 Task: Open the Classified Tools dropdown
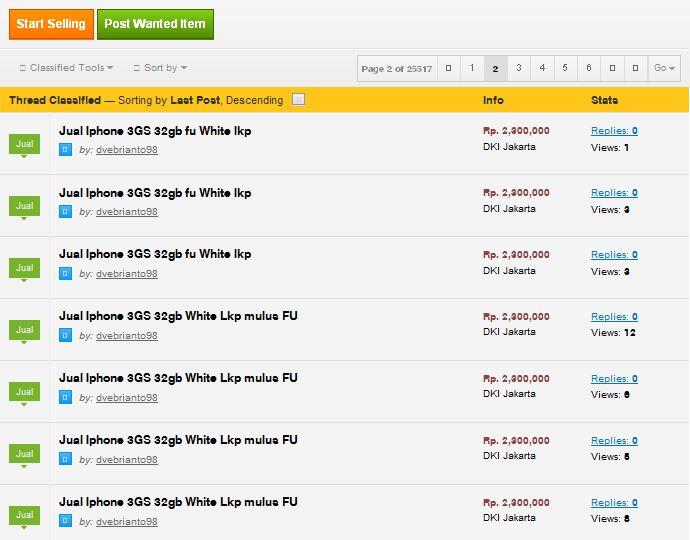click(66, 68)
